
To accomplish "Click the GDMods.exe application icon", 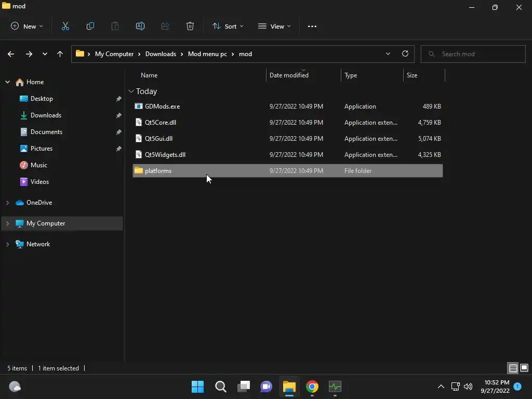I will (138, 106).
